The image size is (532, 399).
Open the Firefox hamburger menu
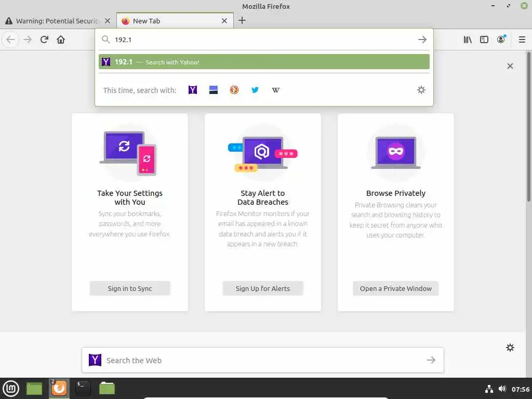522,39
